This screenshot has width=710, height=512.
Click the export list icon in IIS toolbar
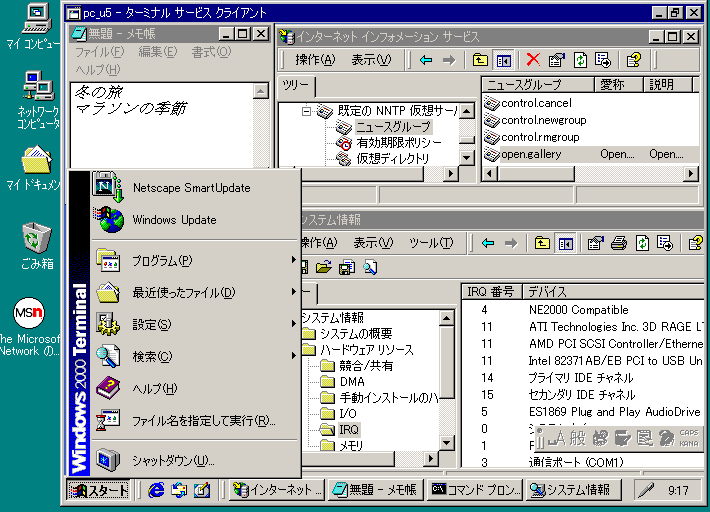(603, 60)
